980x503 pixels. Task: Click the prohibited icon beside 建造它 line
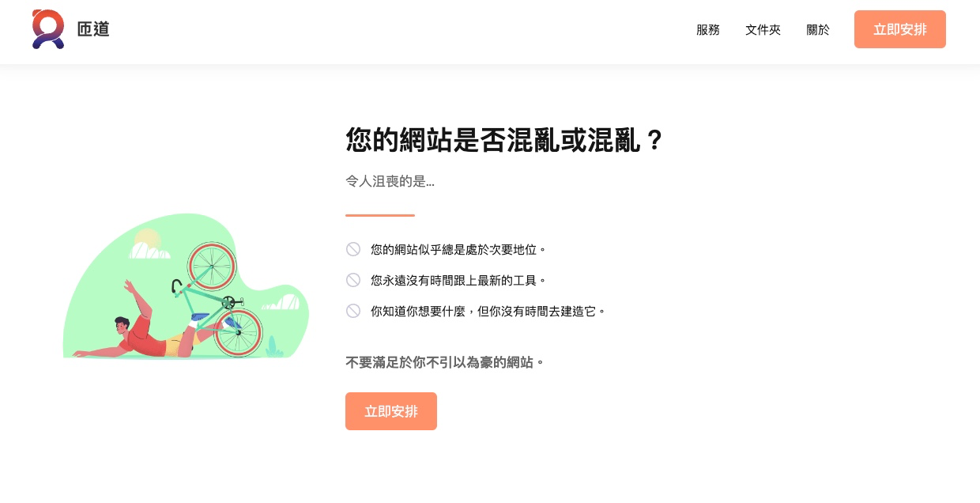pyautogui.click(x=353, y=311)
